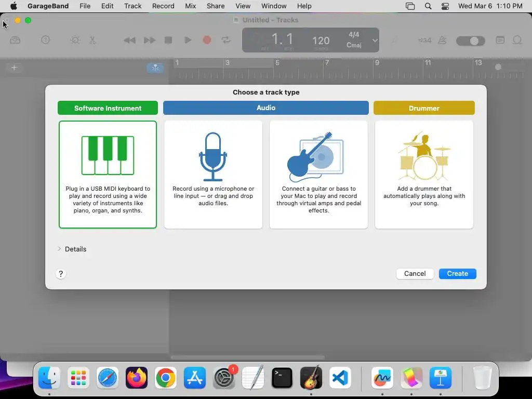Open the Note Pad icon
The image size is (532, 399).
point(500,40)
